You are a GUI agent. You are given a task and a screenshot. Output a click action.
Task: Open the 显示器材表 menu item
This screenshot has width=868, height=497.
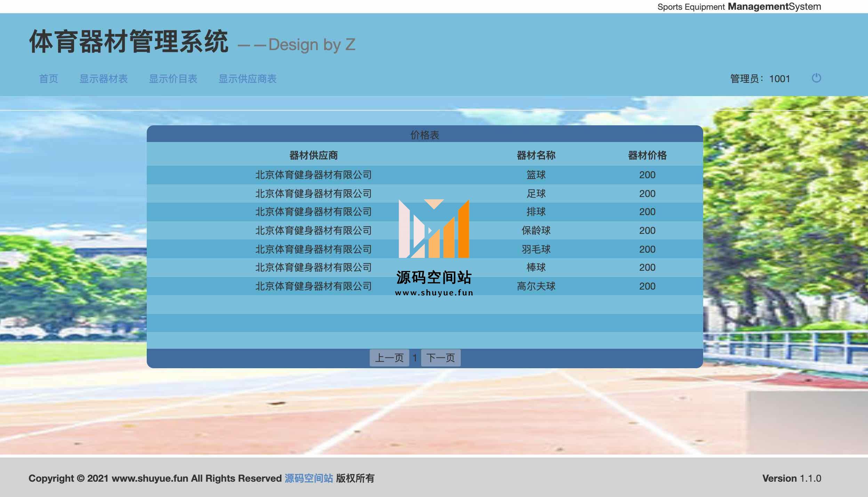(104, 79)
